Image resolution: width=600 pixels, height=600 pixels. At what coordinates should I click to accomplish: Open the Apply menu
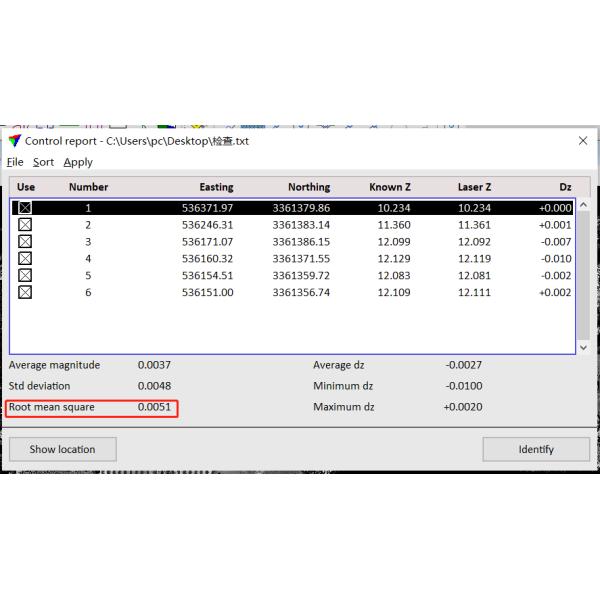click(78, 162)
